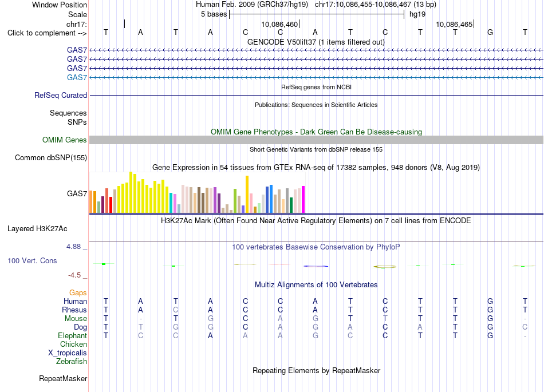Click the GENCODE V50lift37 track title
Image resolution: width=544 pixels, height=392 pixels.
(316, 42)
